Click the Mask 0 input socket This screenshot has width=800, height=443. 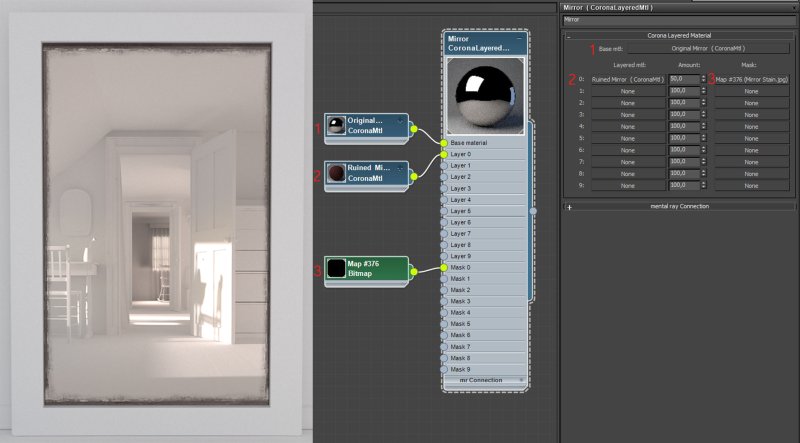(443, 268)
